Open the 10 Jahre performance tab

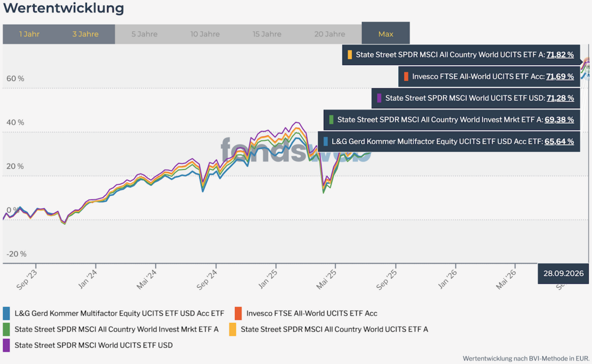point(205,34)
